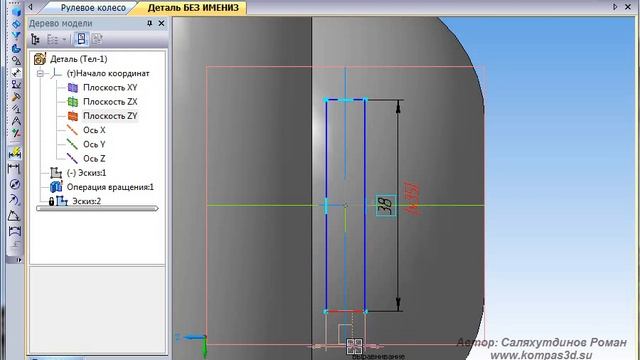Select the blue 3D solid editing icon
The width and height of the screenshot is (640, 360).
coord(16,11)
